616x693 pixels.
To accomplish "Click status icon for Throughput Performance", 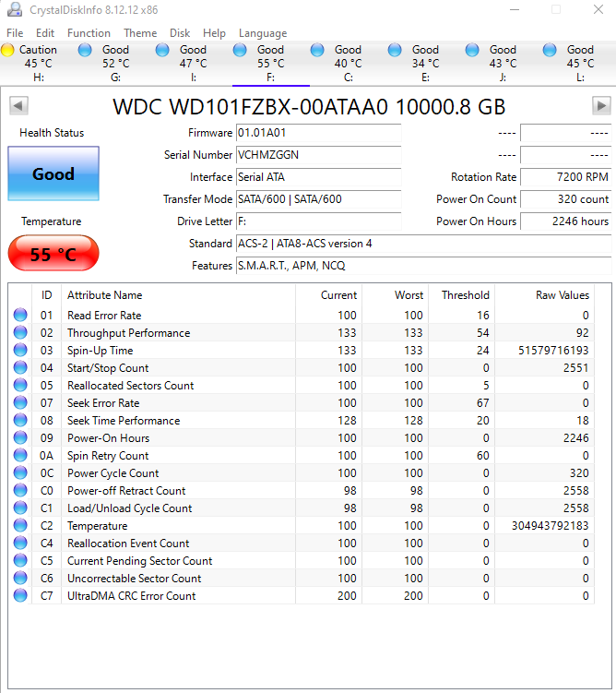I will (x=20, y=332).
